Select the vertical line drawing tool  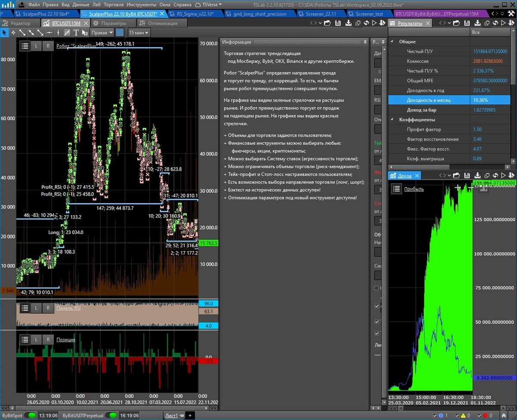point(58,32)
